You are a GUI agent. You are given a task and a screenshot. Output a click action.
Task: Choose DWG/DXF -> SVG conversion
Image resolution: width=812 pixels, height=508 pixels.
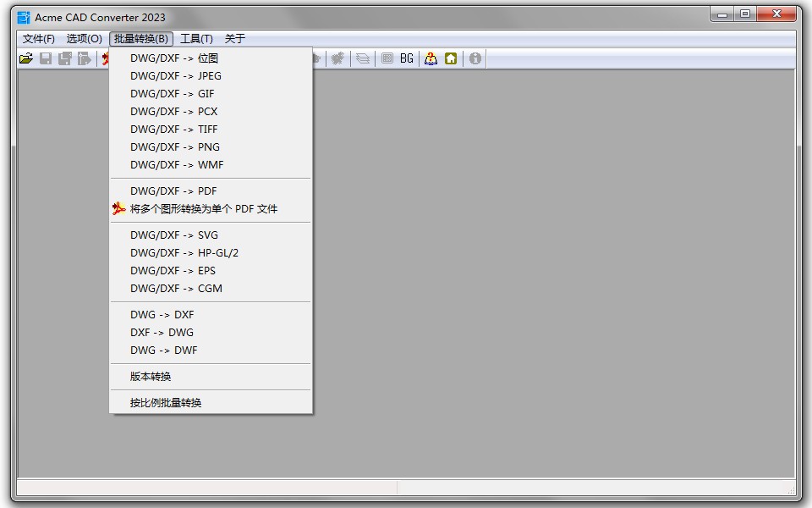click(x=174, y=235)
